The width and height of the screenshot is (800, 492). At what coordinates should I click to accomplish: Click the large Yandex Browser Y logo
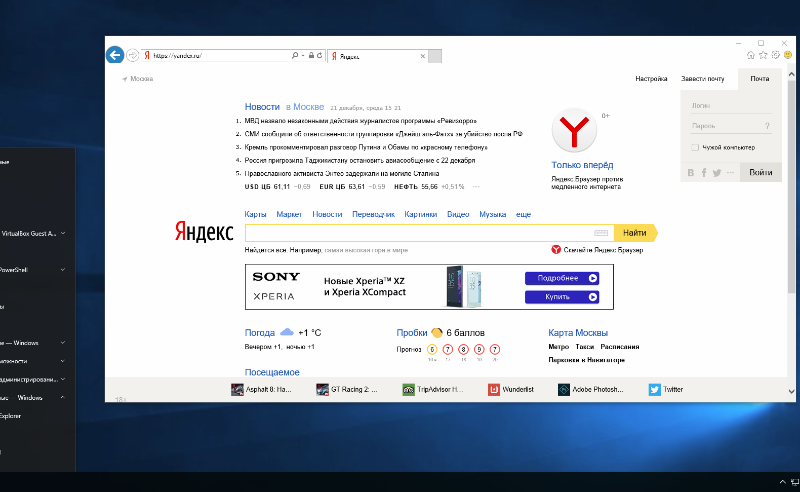[574, 130]
